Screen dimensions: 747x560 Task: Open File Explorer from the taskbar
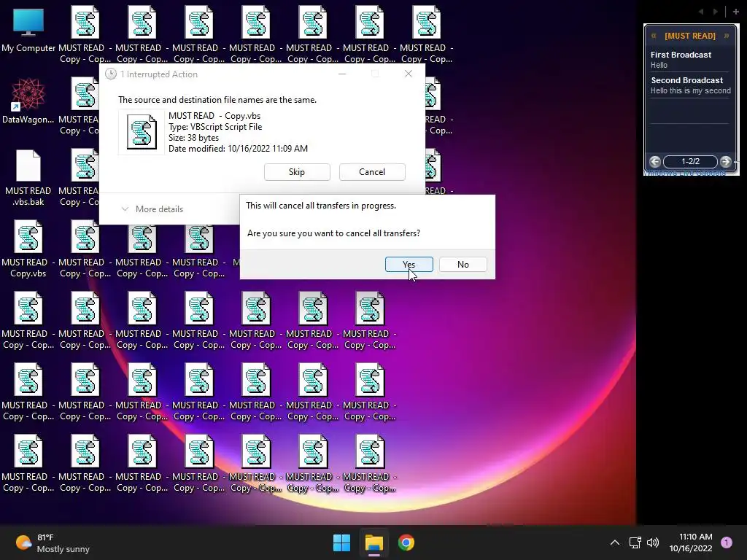coord(374,542)
